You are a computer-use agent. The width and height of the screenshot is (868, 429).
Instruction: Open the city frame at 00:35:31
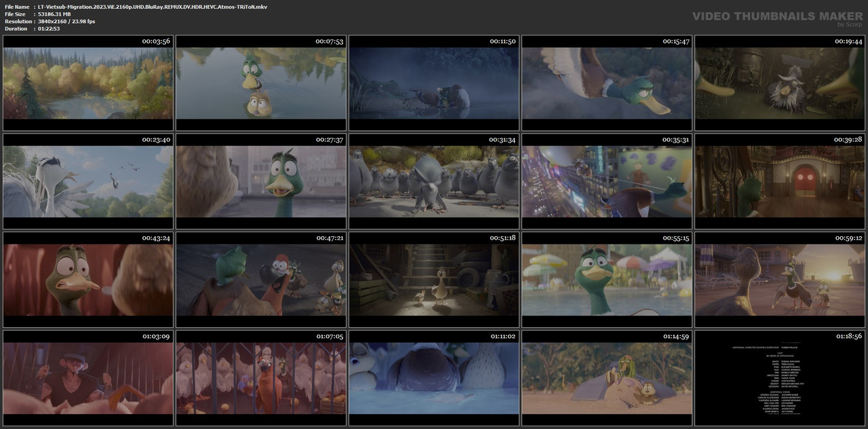point(607,181)
